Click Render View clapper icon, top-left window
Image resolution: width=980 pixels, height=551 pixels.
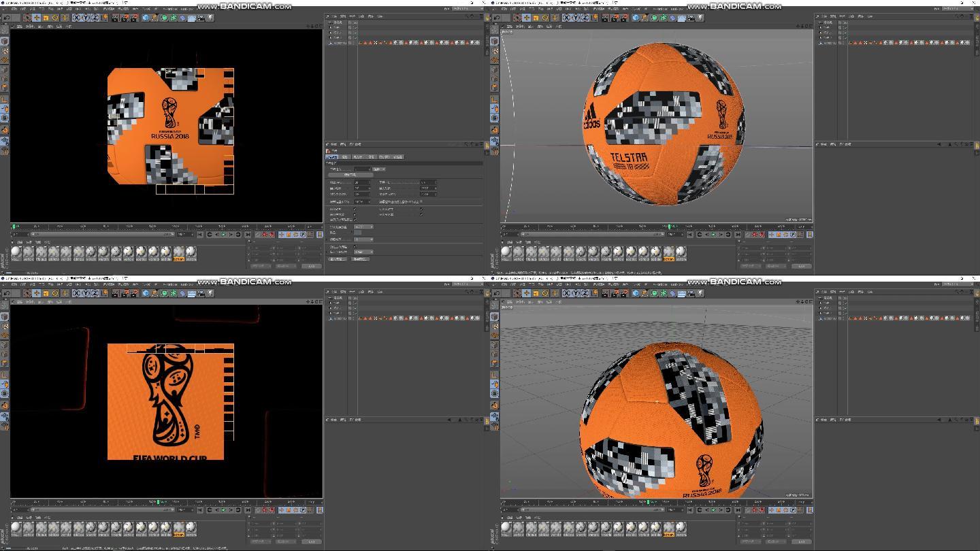tap(114, 18)
